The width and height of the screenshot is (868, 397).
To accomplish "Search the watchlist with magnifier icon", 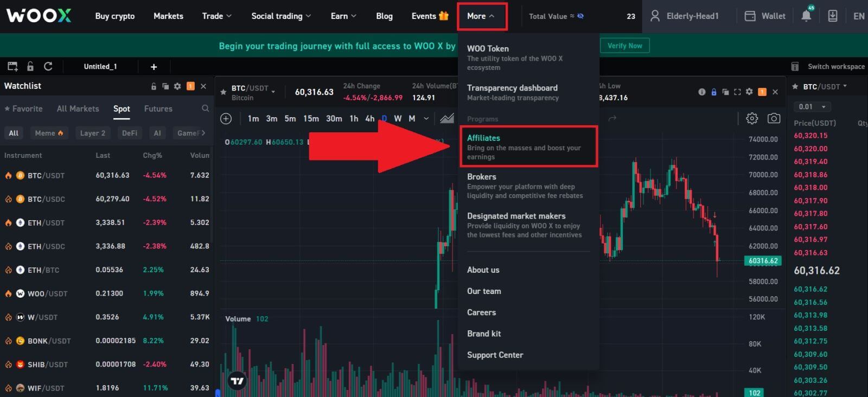I will [205, 108].
